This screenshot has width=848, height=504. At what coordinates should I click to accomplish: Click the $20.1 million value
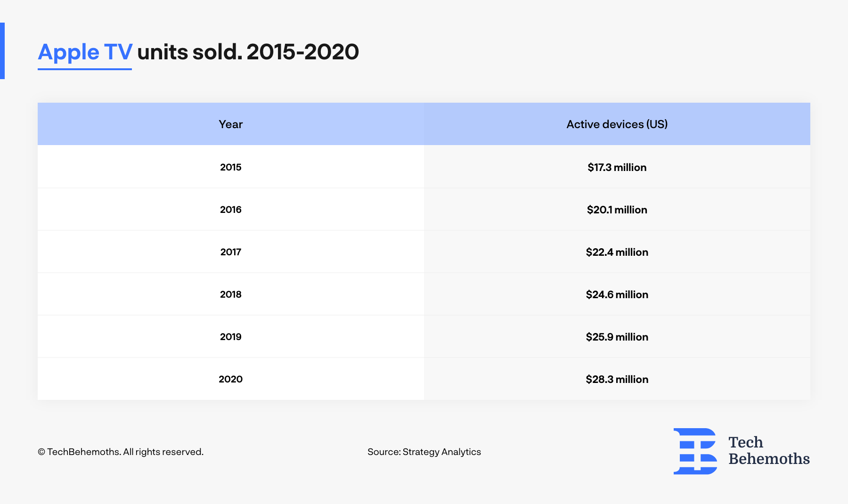pyautogui.click(x=617, y=210)
